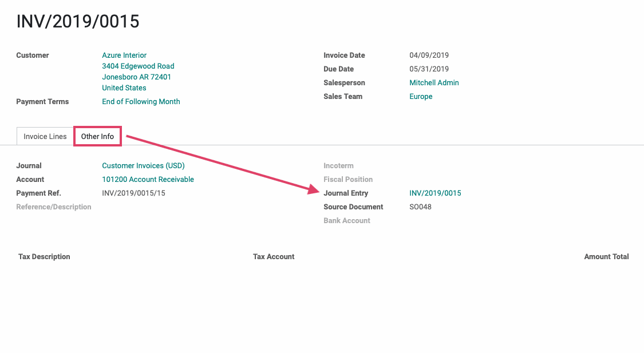Select the invoice title INV/2019/0015

(78, 21)
